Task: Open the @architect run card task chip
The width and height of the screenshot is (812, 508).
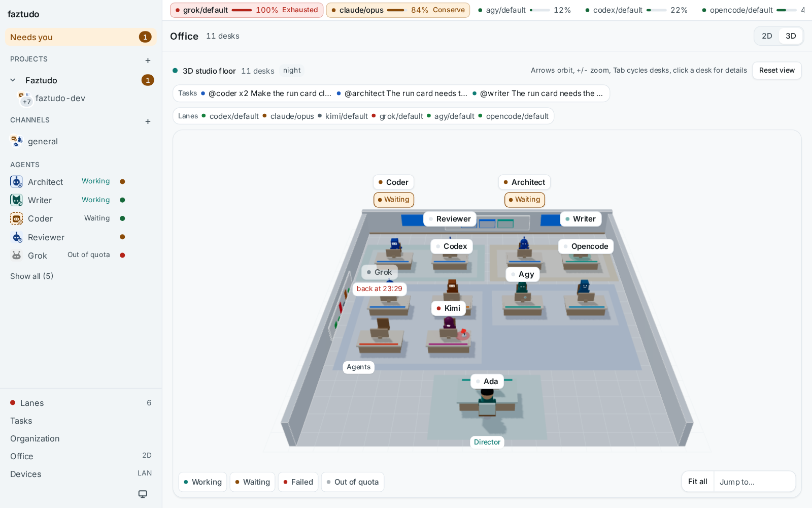Action: click(402, 93)
